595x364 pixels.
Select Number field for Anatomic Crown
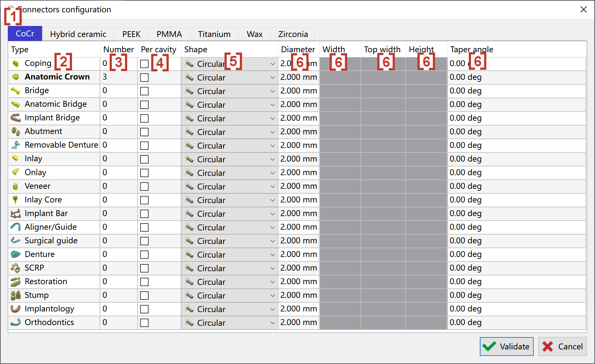pos(119,77)
